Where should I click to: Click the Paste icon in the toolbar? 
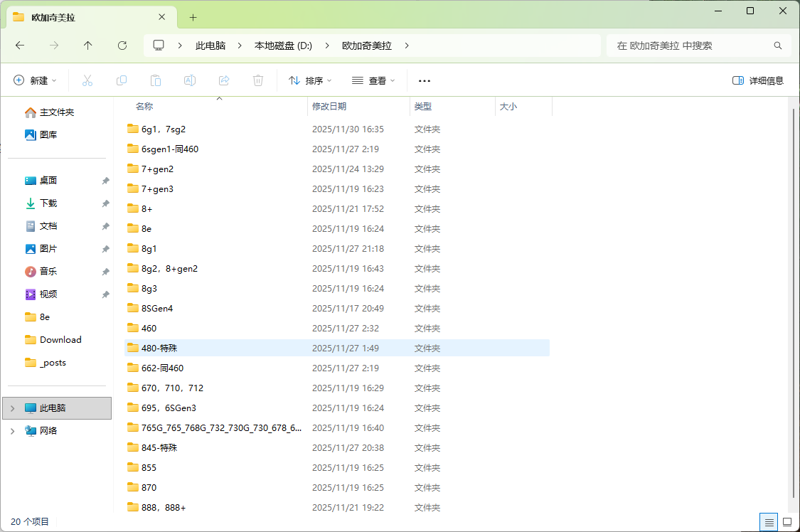click(x=156, y=80)
